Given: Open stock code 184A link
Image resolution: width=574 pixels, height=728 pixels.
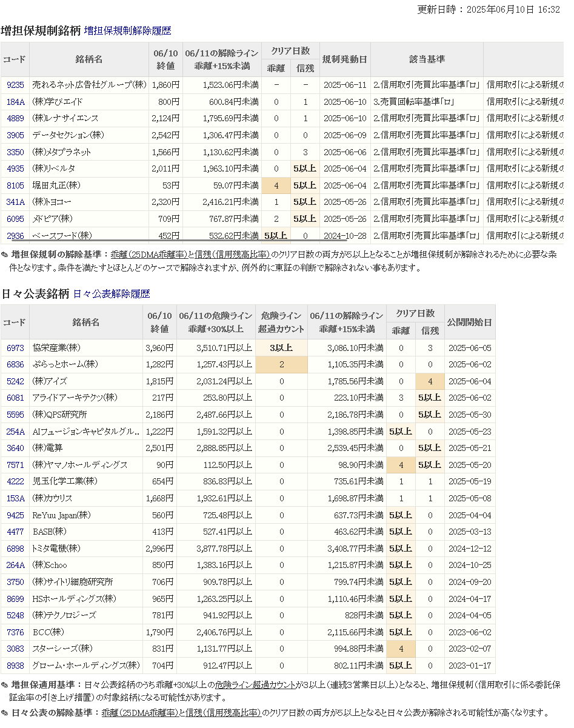Looking at the screenshot, I should 15,102.
